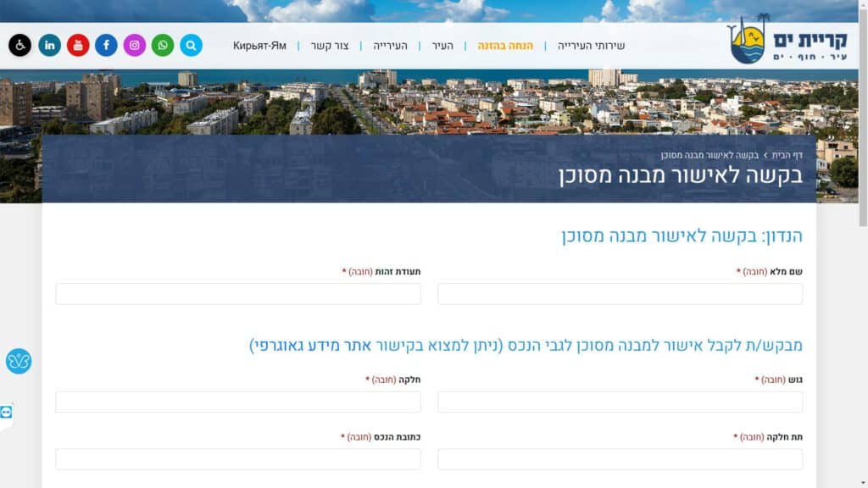Open the accessibility menu icon
Viewport: 868px width, 488px height.
[19, 46]
